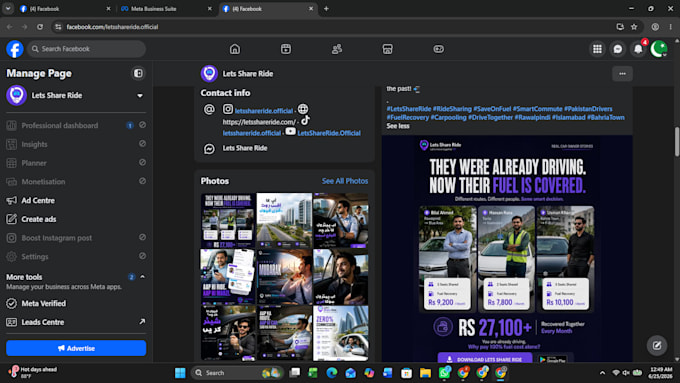This screenshot has height=383, width=680.
Task: Open the first photo thumbnail about fuel covered
Action: 228,220
